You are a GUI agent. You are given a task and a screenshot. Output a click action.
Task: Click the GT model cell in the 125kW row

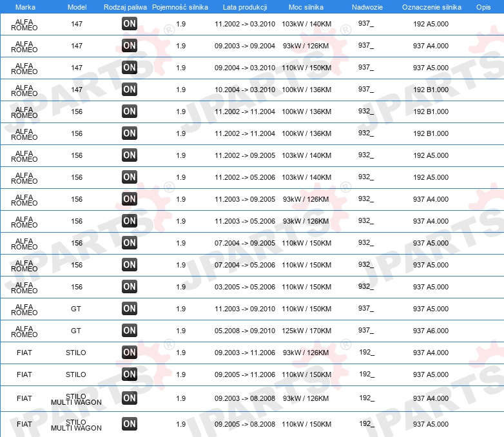tap(76, 331)
